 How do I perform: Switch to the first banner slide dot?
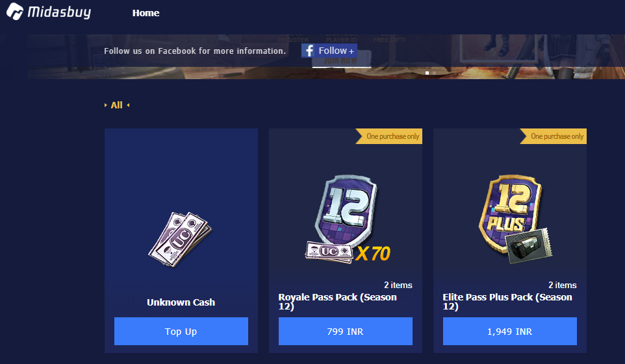click(x=427, y=73)
